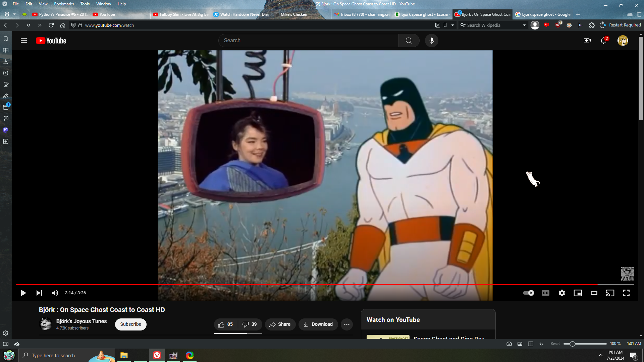Expand the search engine dropdown arrow
The image size is (644, 362).
[524, 25]
